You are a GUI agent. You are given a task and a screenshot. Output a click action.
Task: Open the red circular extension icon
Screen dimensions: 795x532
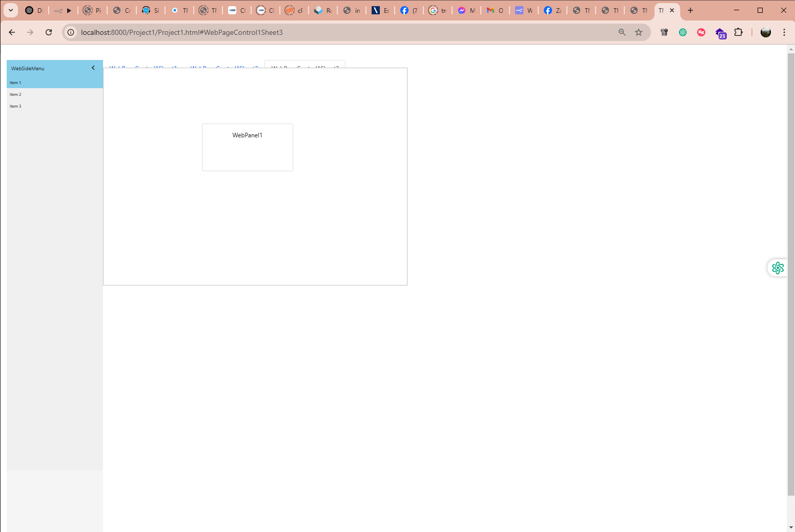pyautogui.click(x=701, y=32)
